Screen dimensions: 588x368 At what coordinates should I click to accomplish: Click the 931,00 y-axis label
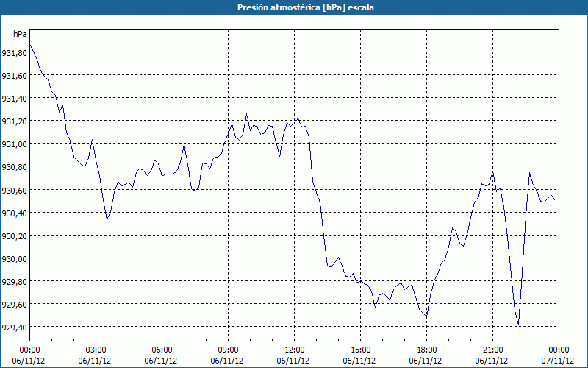[x=14, y=144]
